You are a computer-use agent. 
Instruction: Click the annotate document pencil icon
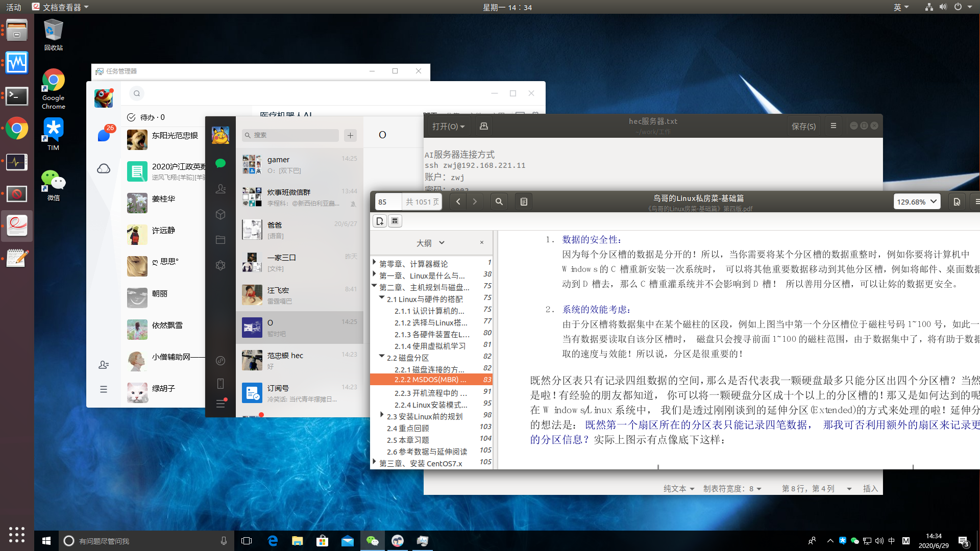coord(524,202)
